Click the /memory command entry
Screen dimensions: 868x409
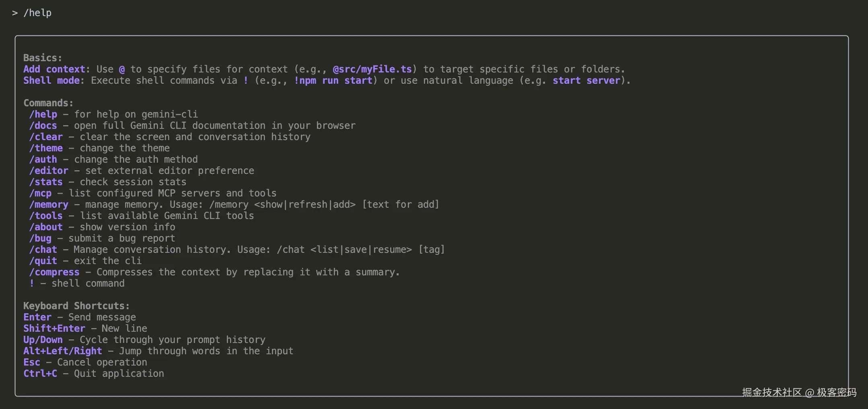(x=48, y=204)
